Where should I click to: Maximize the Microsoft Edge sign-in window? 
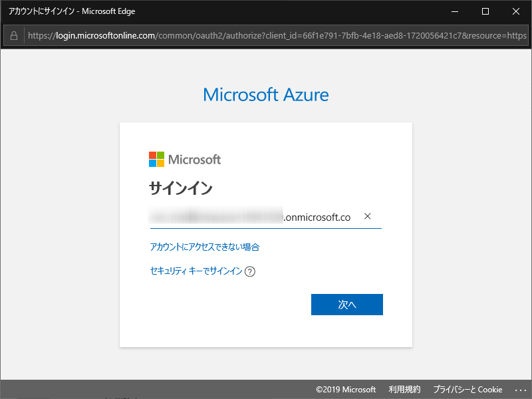485,11
